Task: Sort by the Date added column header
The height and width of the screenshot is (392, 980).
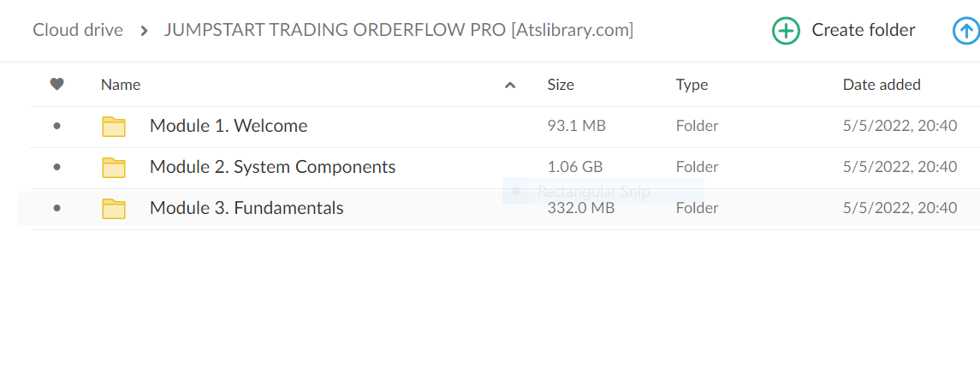Action: [882, 85]
